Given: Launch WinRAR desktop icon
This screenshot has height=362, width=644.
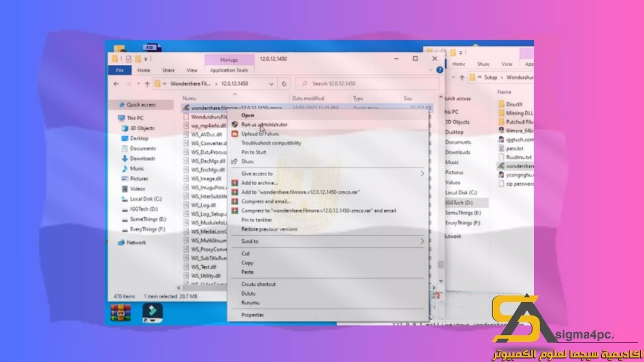Looking at the screenshot, I should 121,312.
